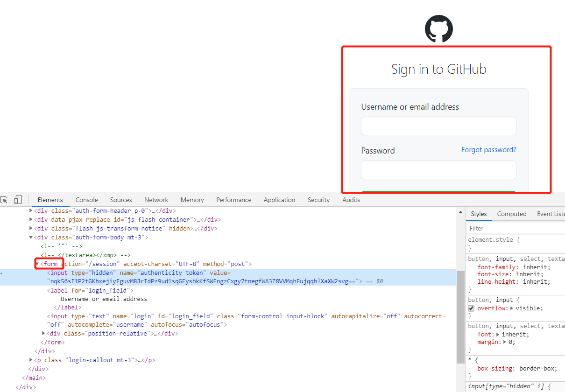Switch to the Console tab

coord(87,200)
